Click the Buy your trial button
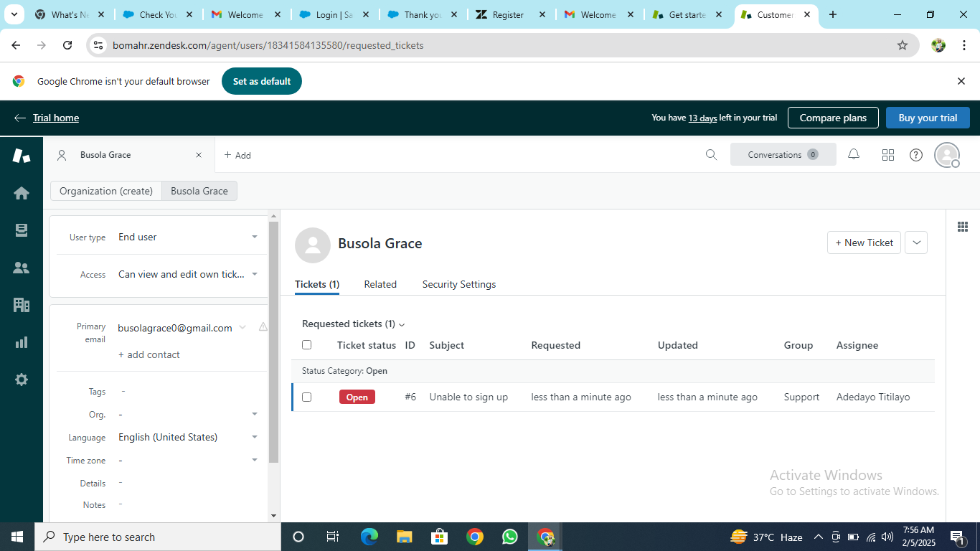This screenshot has height=551, width=980. click(928, 118)
